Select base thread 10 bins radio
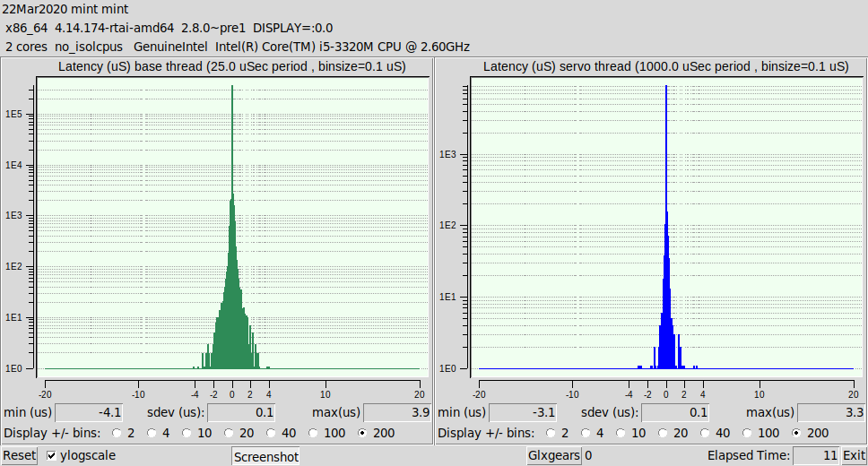Screen dimensions: 868x466 coord(187,434)
